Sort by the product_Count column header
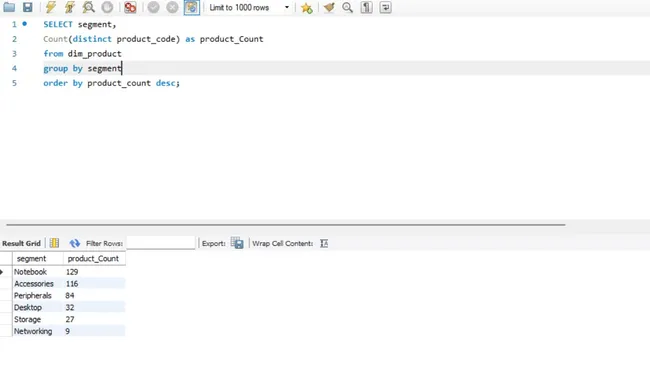 94,259
